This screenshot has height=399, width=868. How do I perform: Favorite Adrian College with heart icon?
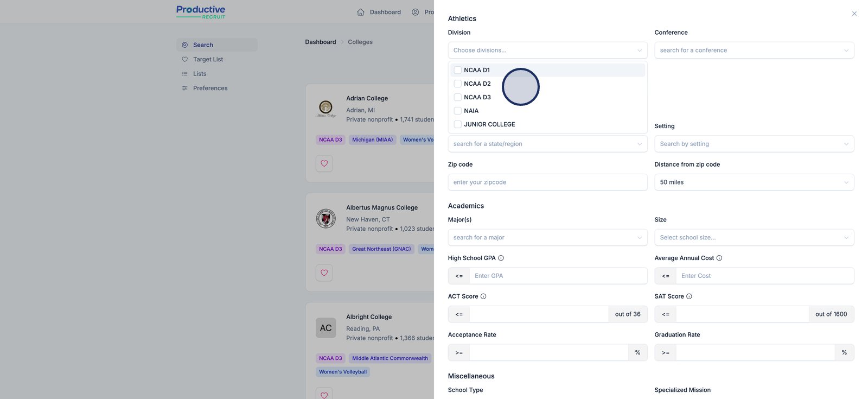(324, 163)
